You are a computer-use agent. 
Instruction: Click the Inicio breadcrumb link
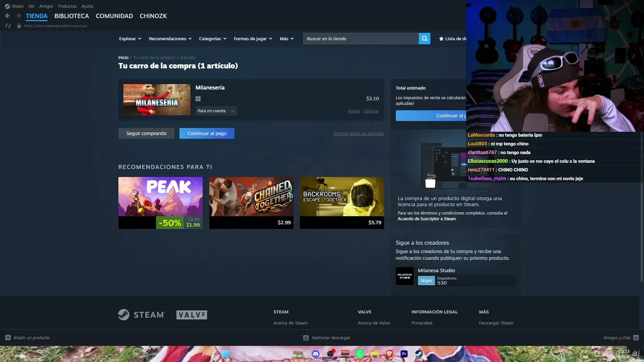(123, 57)
